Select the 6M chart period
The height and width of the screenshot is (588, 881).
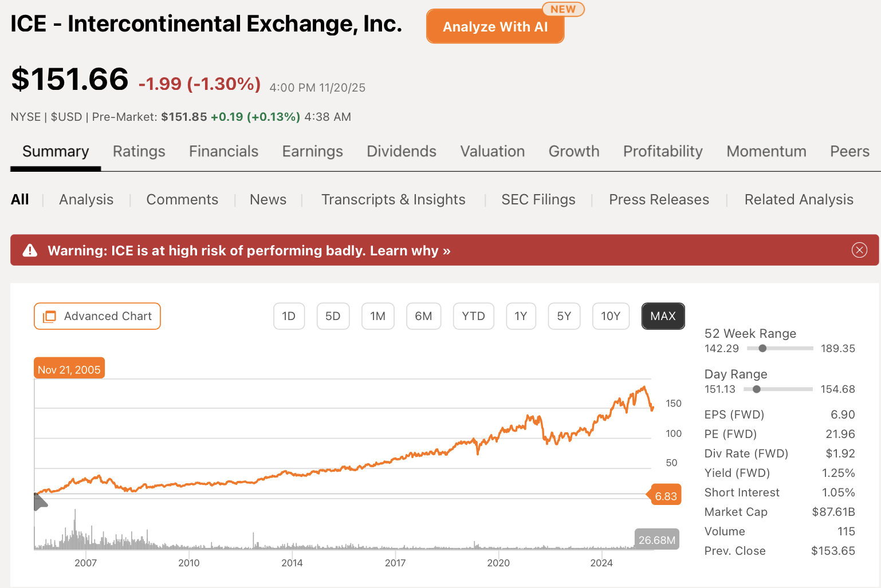point(423,316)
